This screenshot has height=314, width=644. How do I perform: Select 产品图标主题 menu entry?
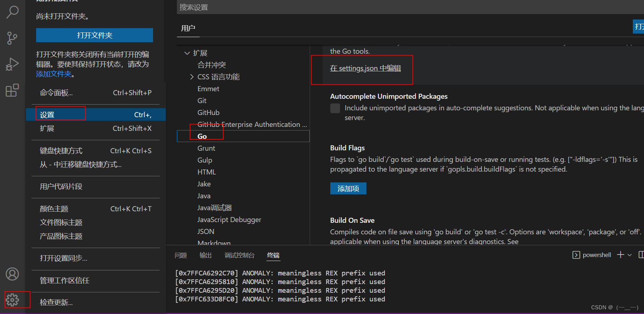tap(96, 236)
